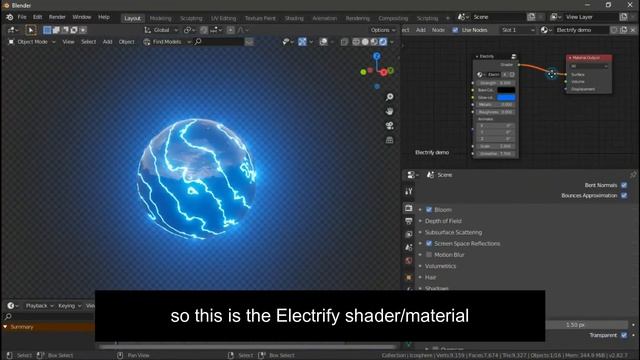Select material preview shading sphere
The height and width of the screenshot is (360, 640).
(374, 42)
